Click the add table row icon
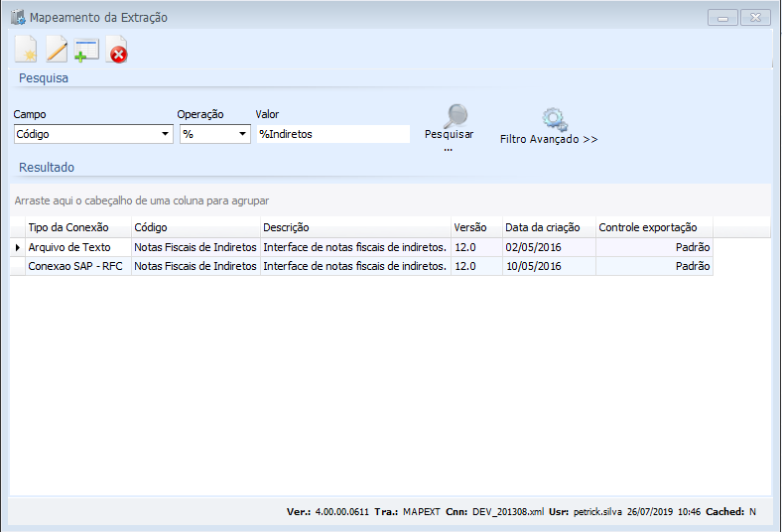 (86, 50)
